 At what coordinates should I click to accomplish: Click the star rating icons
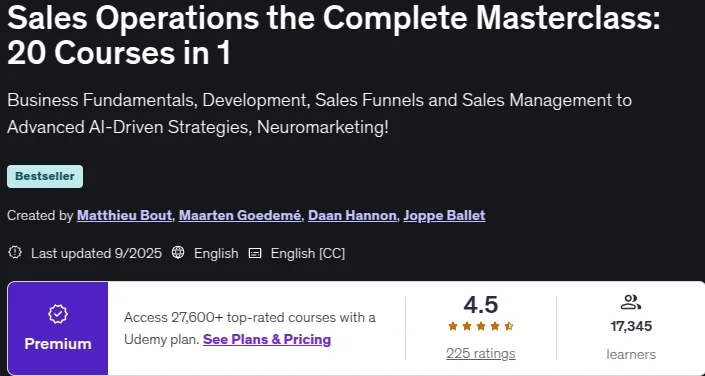coord(481,327)
